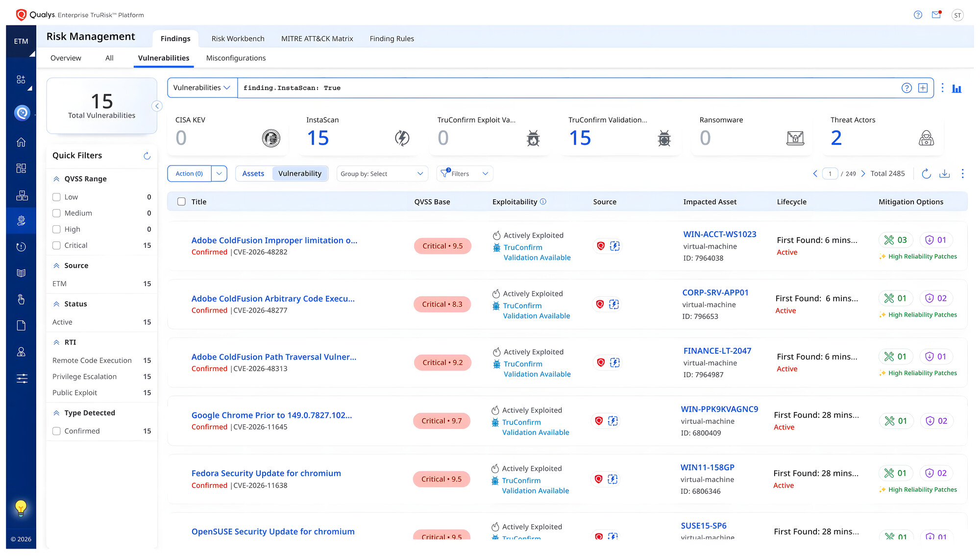Collapse the QVSS Range filter section
980x556 pixels.
pyautogui.click(x=56, y=179)
